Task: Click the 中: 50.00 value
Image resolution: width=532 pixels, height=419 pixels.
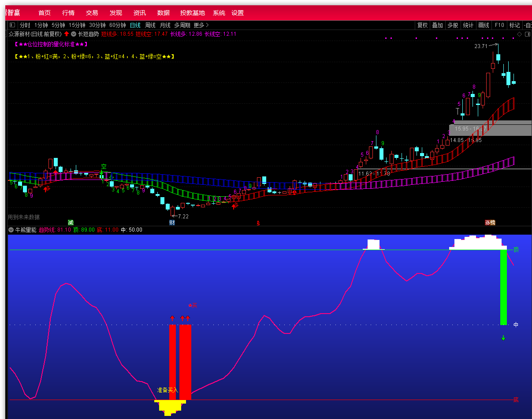Action: [131, 230]
